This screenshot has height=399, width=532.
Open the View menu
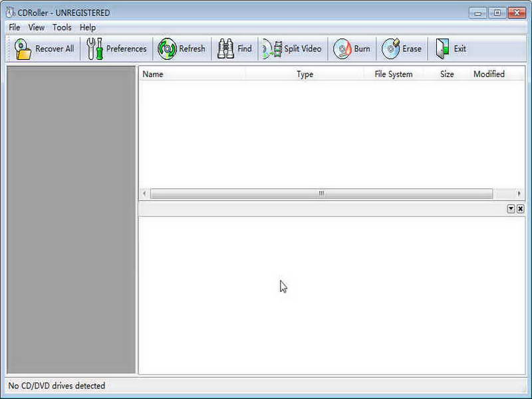[37, 27]
